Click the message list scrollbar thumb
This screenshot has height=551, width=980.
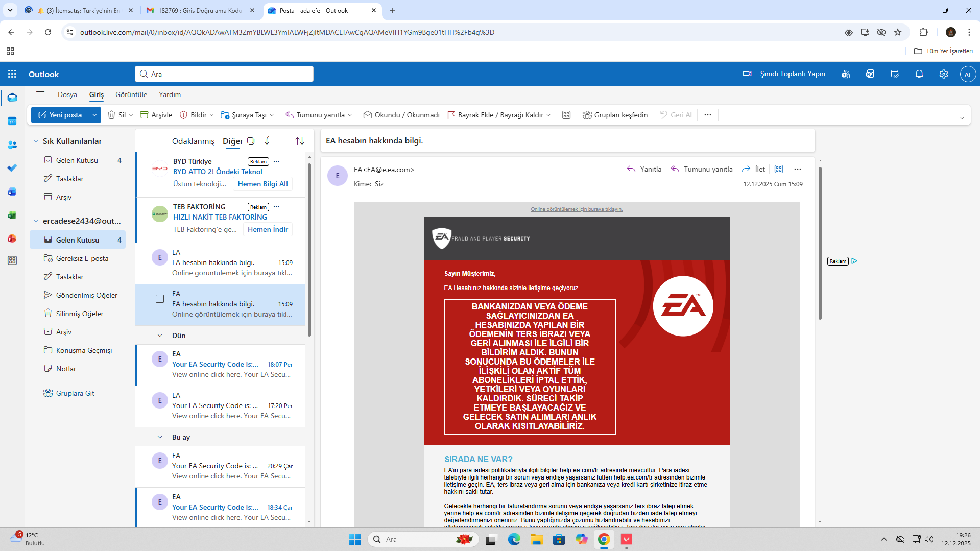point(309,250)
